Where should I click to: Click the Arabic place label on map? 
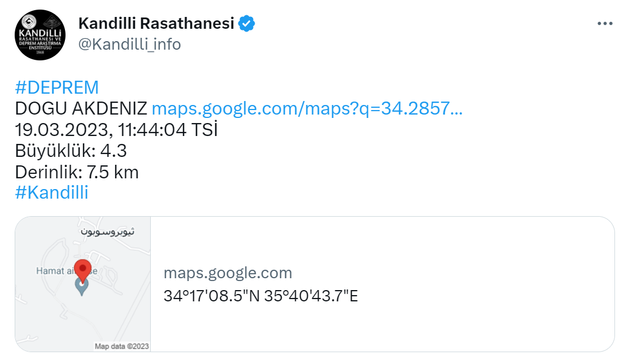tap(107, 231)
